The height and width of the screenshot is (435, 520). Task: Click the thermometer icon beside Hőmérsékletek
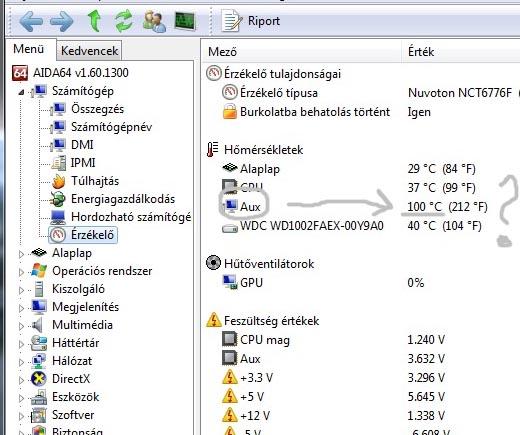pos(212,149)
